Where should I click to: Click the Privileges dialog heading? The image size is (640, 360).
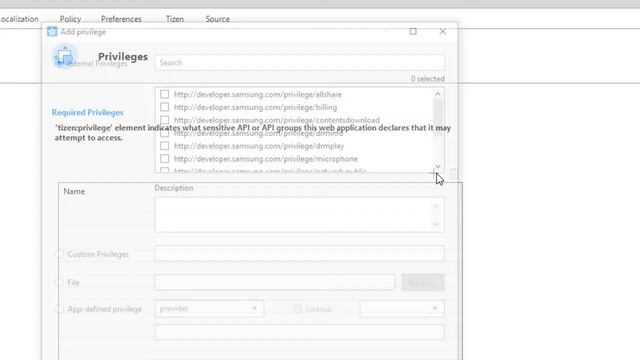coord(123,56)
